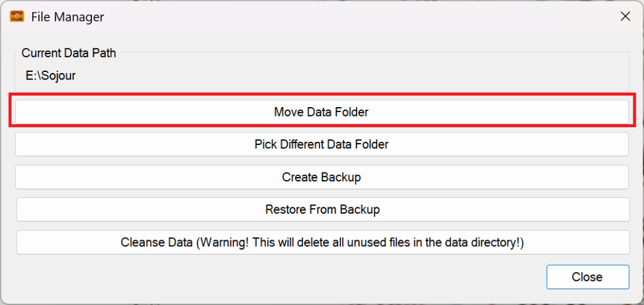Click the File Manager window title text
This screenshot has width=644, height=305.
pos(67,17)
